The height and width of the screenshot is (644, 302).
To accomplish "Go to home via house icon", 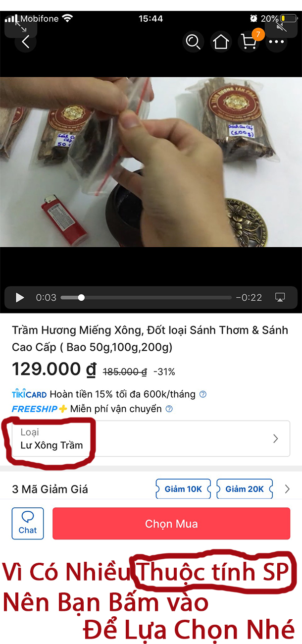I will 221,42.
